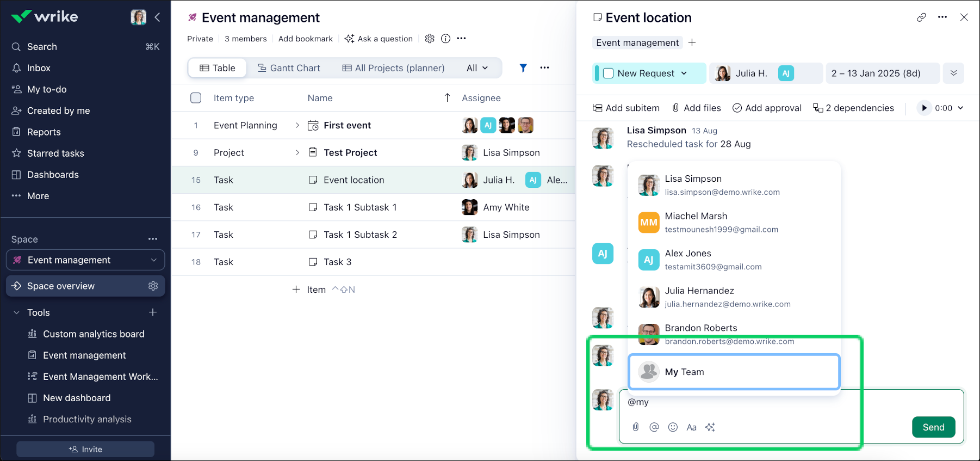Open the space settings gear icon in header
This screenshot has height=461, width=980.
pos(430,39)
